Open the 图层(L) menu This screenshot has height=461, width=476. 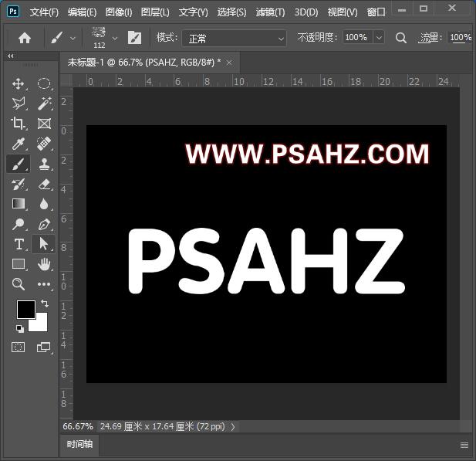pos(155,12)
